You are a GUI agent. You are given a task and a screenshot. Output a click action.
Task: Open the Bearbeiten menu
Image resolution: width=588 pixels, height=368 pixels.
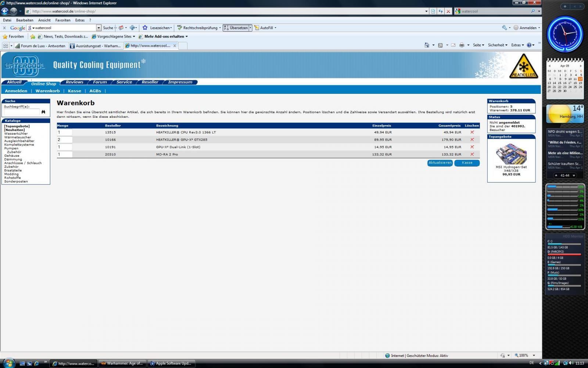(25, 20)
